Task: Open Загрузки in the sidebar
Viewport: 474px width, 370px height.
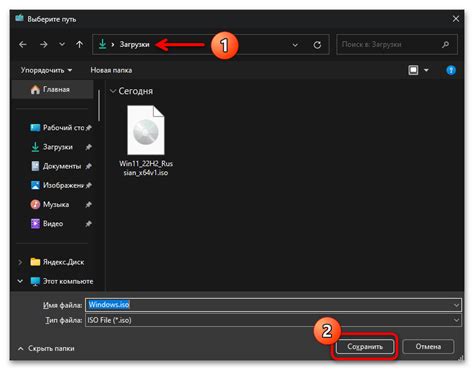Action: pos(60,147)
